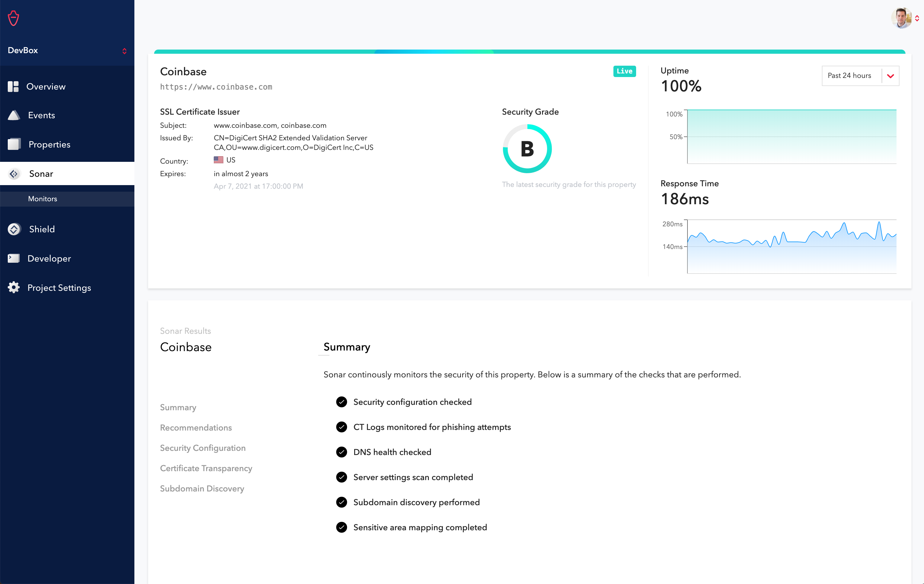This screenshot has width=924, height=584.
Task: Click the Response Time line chart
Action: pyautogui.click(x=791, y=246)
